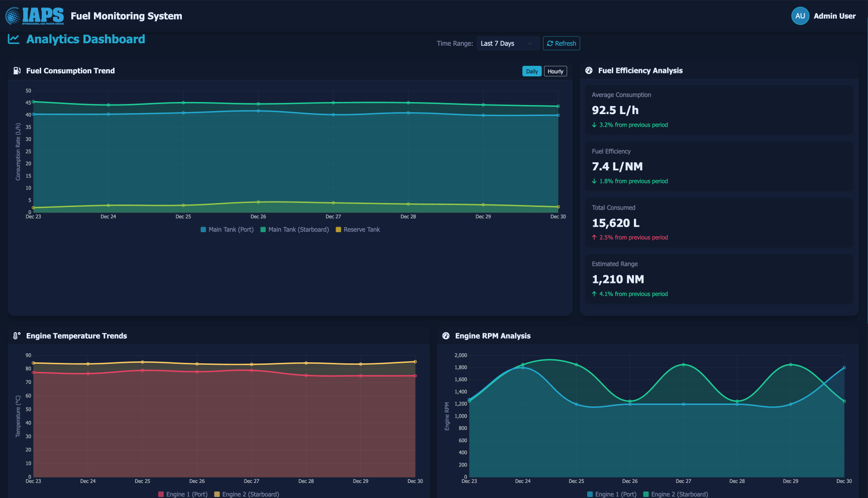The image size is (868, 498).
Task: Click the chevron arrow in Last 7 Days selector
Action: 530,44
